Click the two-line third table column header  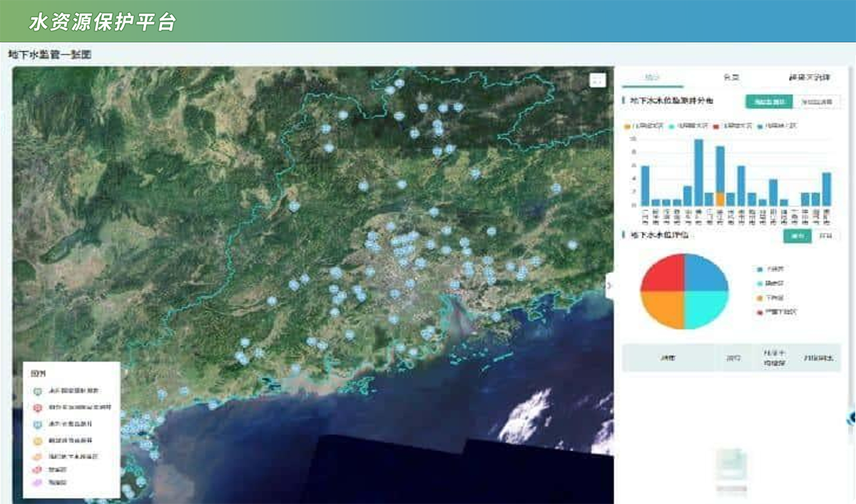coord(775,357)
